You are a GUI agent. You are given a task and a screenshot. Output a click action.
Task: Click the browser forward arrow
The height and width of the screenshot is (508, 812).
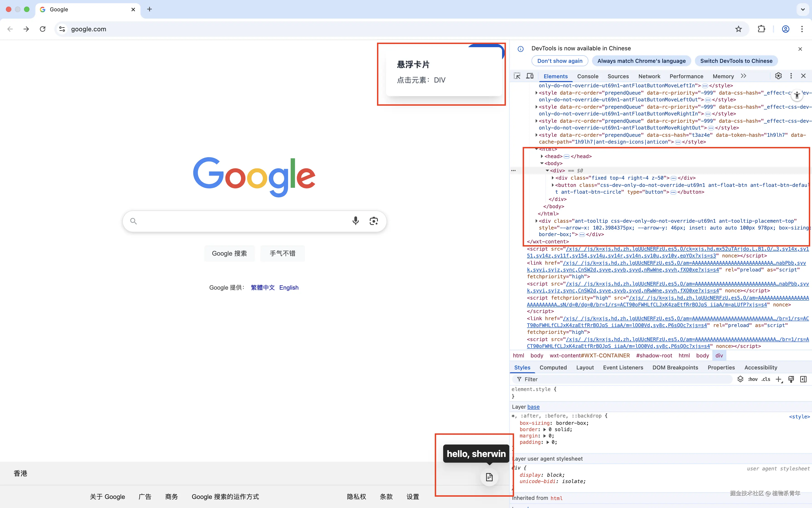[26, 29]
